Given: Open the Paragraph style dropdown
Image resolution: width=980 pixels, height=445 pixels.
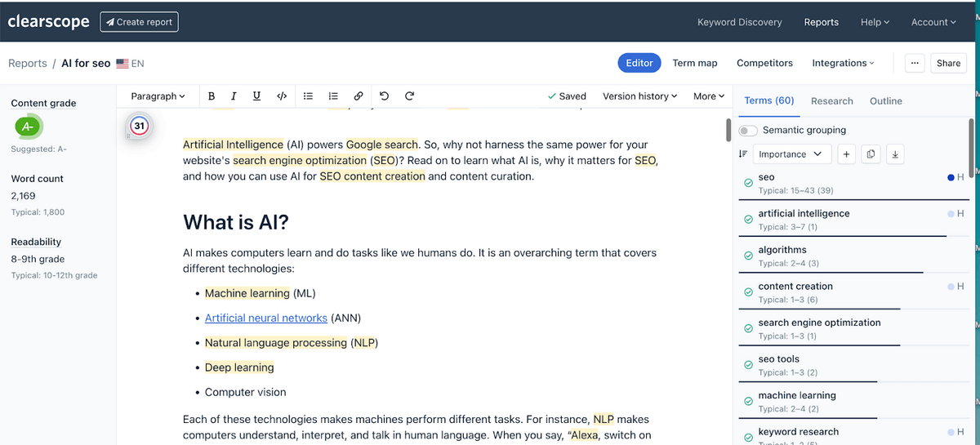Looking at the screenshot, I should tap(158, 96).
